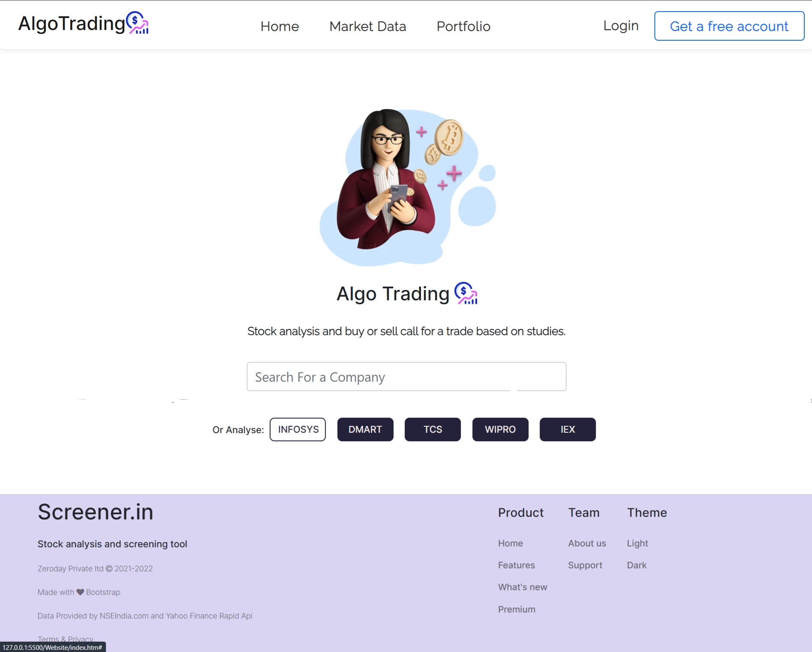Switch theme to Dark in footer
The image size is (812, 652).
[x=636, y=565]
